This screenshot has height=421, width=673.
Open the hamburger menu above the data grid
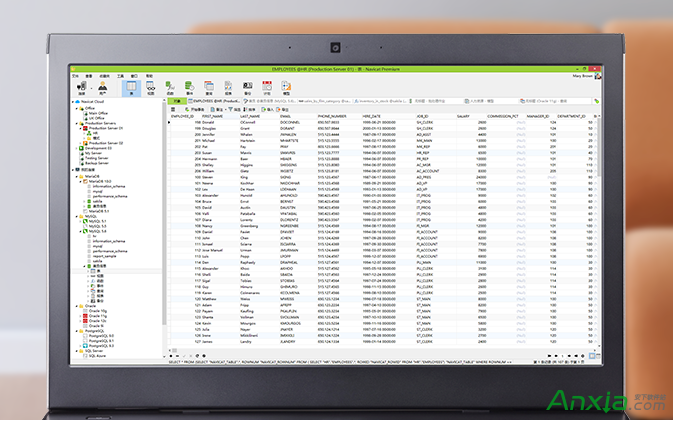pyautogui.click(x=173, y=109)
